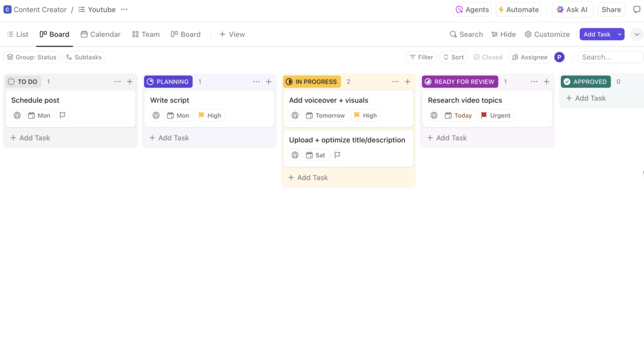
Task: Change Today due date on Research video topics
Action: tap(459, 116)
